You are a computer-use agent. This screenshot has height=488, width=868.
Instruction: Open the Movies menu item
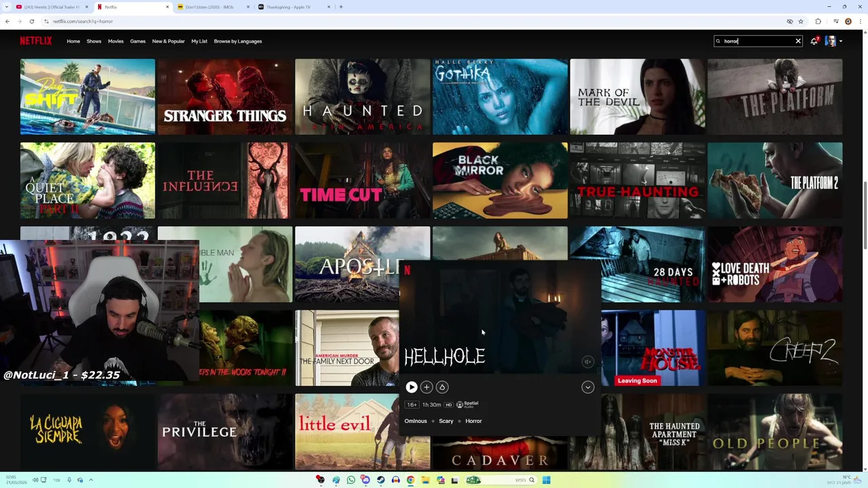tap(116, 41)
